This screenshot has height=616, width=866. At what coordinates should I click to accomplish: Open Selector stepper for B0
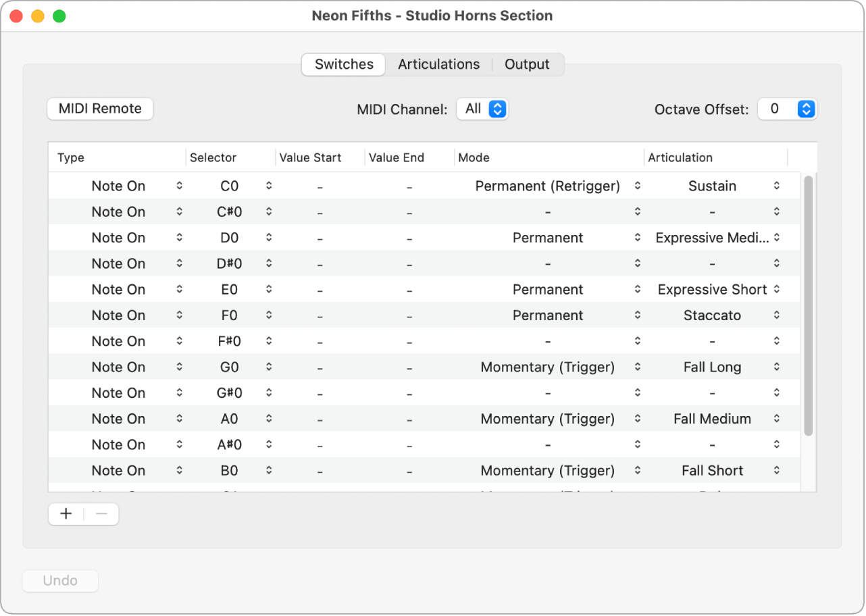pyautogui.click(x=269, y=470)
